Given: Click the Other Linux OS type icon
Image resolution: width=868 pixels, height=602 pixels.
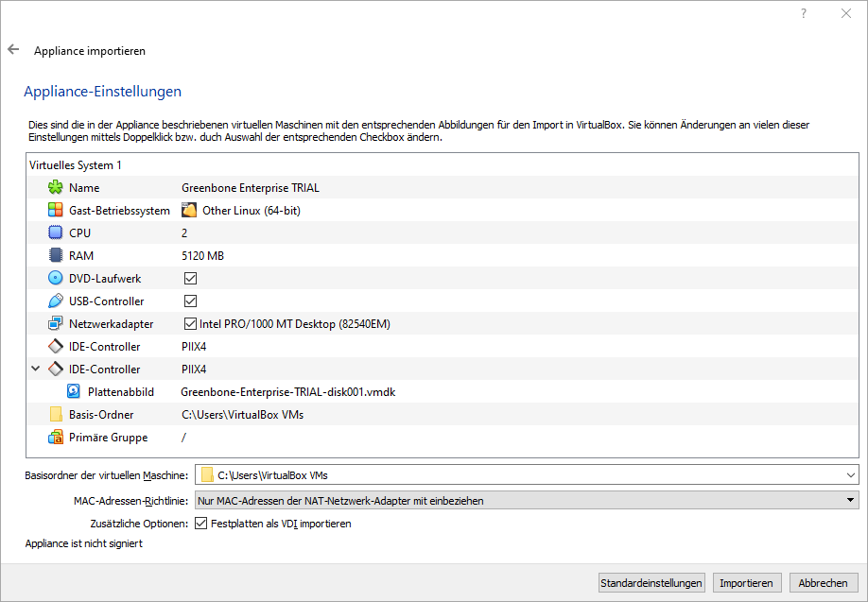Looking at the screenshot, I should (189, 210).
